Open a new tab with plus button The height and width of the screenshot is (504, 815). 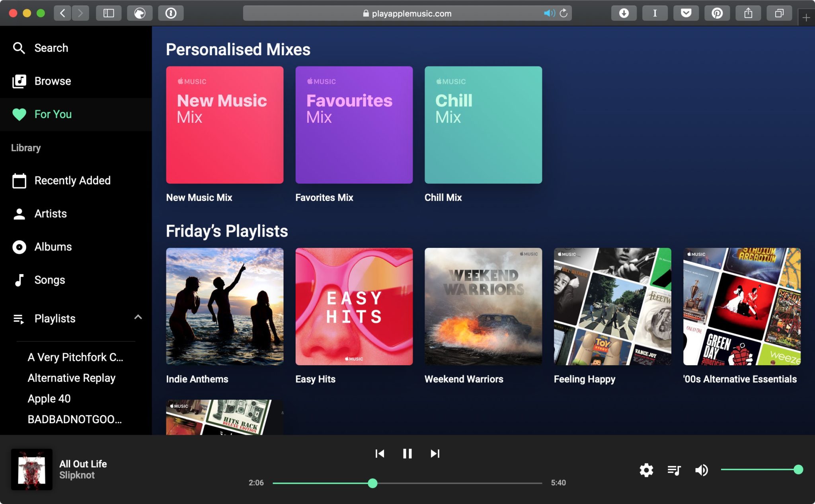[x=806, y=18]
